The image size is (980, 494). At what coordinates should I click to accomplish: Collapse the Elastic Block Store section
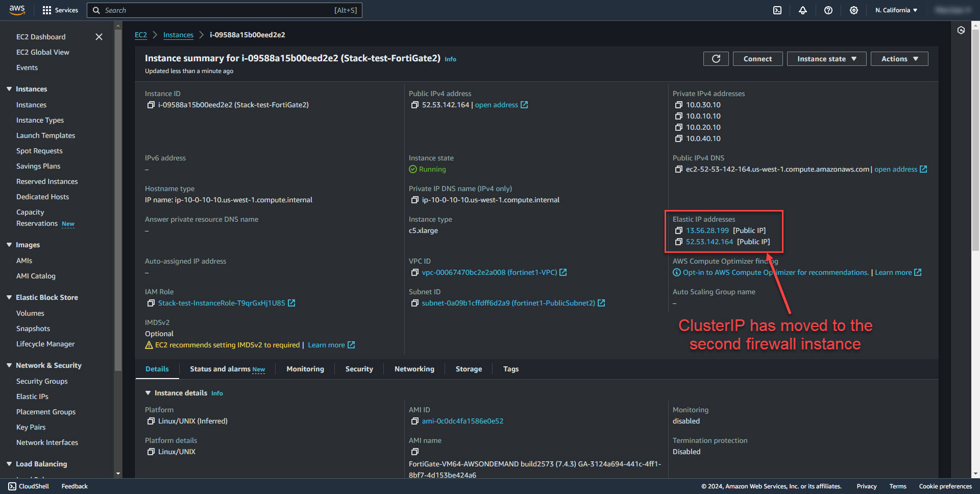9,297
